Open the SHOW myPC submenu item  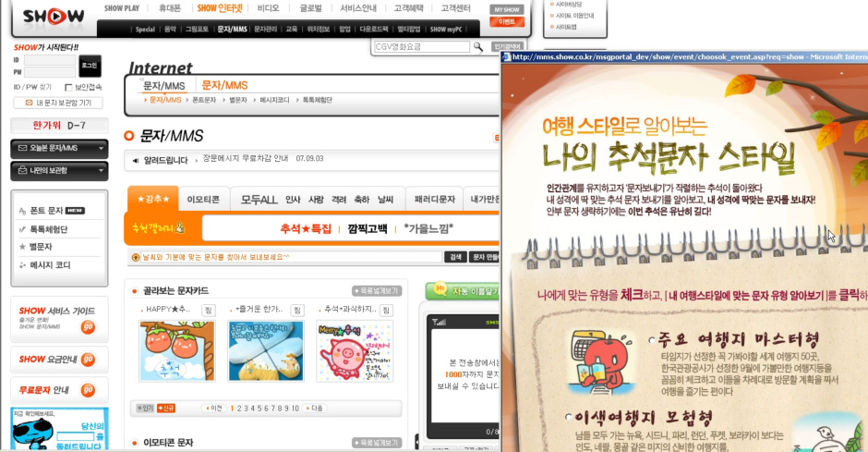pos(446,29)
